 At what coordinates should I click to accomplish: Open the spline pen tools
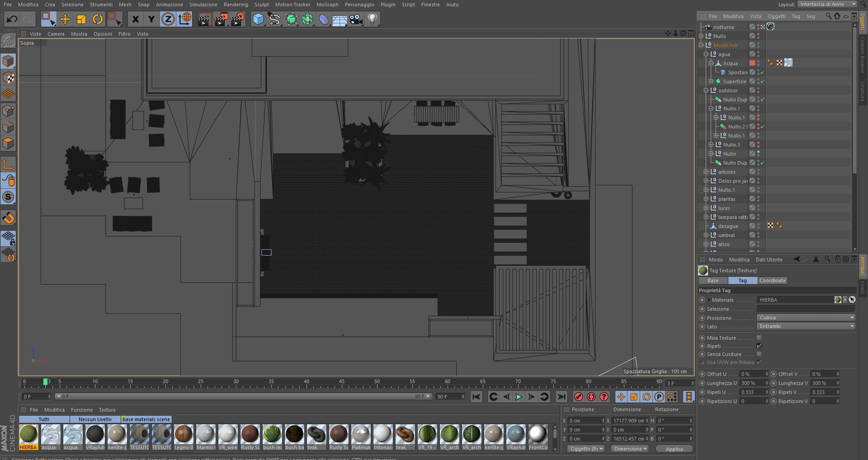(274, 19)
